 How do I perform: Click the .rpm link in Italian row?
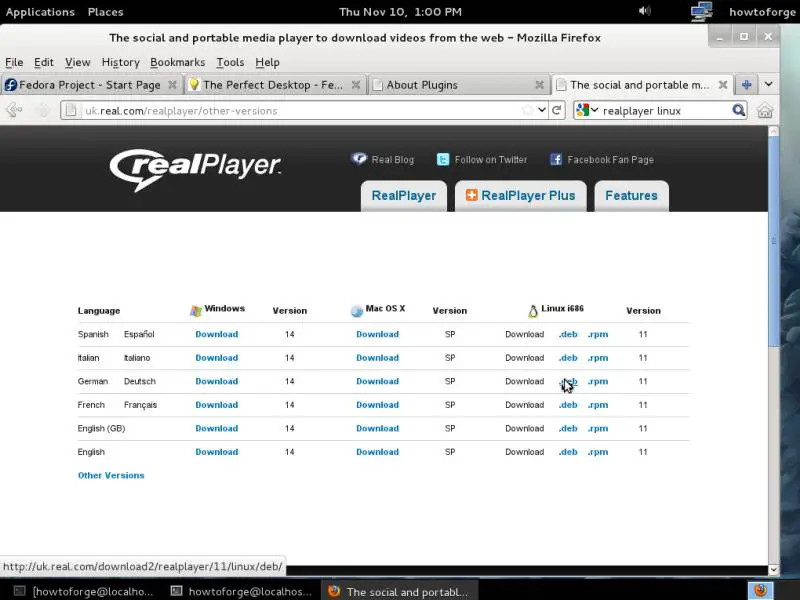tap(598, 358)
